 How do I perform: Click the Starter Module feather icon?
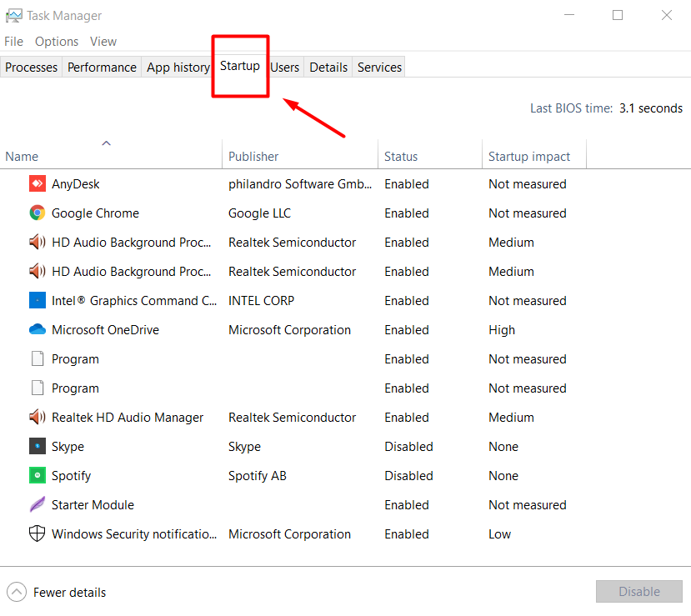tap(38, 504)
